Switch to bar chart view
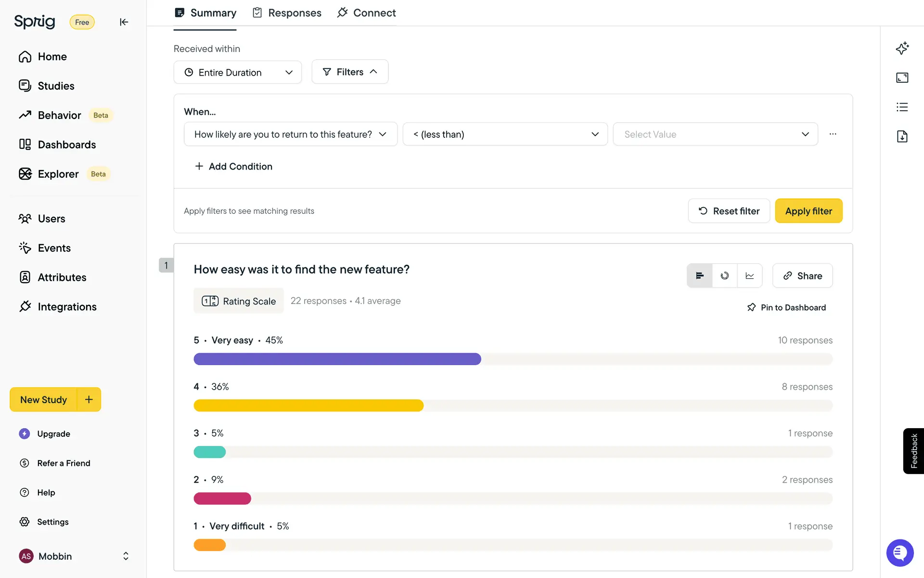 point(700,276)
